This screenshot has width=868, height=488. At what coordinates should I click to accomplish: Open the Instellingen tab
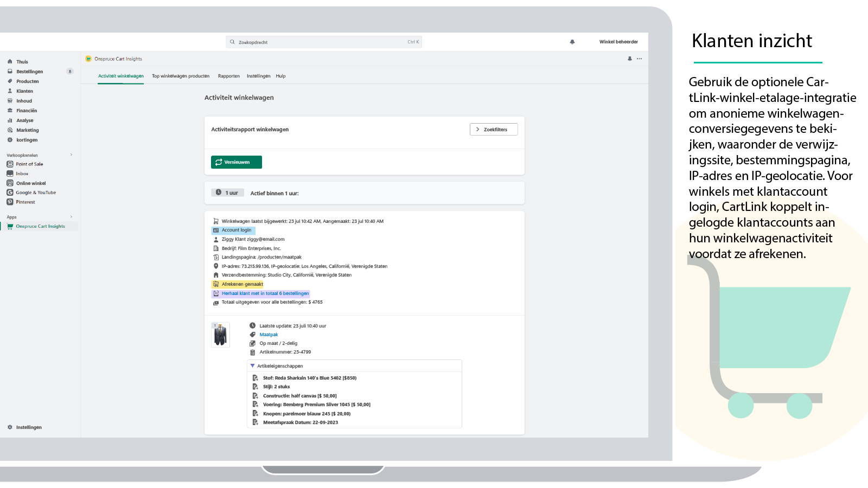click(x=258, y=76)
